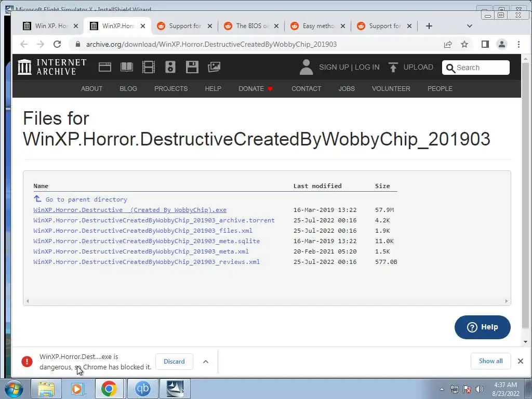Open the Audio speaker icon

coord(170,67)
